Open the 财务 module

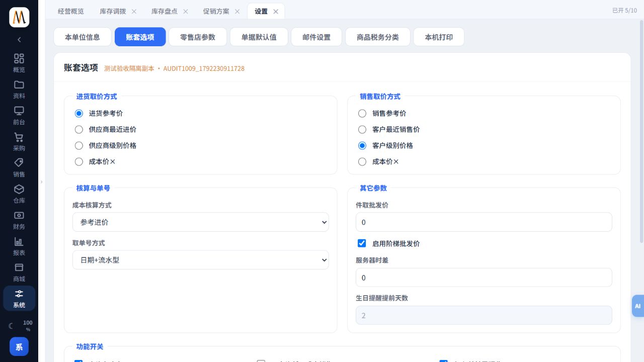(19, 220)
